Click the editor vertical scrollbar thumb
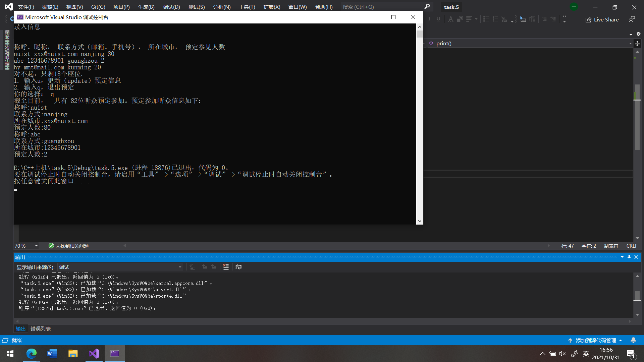 tap(637, 117)
